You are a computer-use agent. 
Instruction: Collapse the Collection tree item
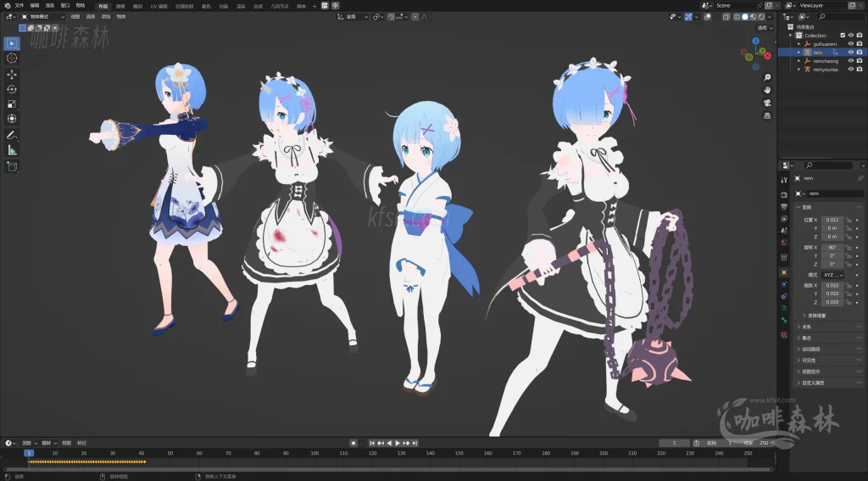791,36
